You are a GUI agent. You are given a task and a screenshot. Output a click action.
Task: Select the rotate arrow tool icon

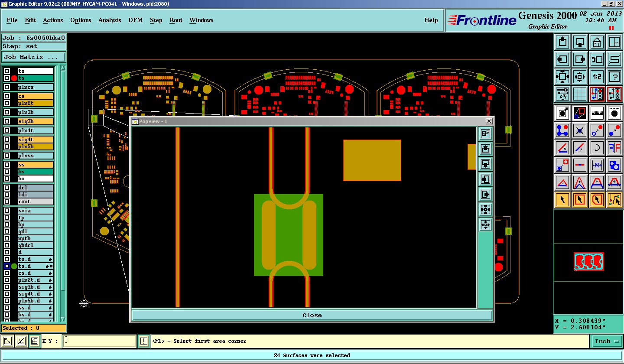(597, 148)
